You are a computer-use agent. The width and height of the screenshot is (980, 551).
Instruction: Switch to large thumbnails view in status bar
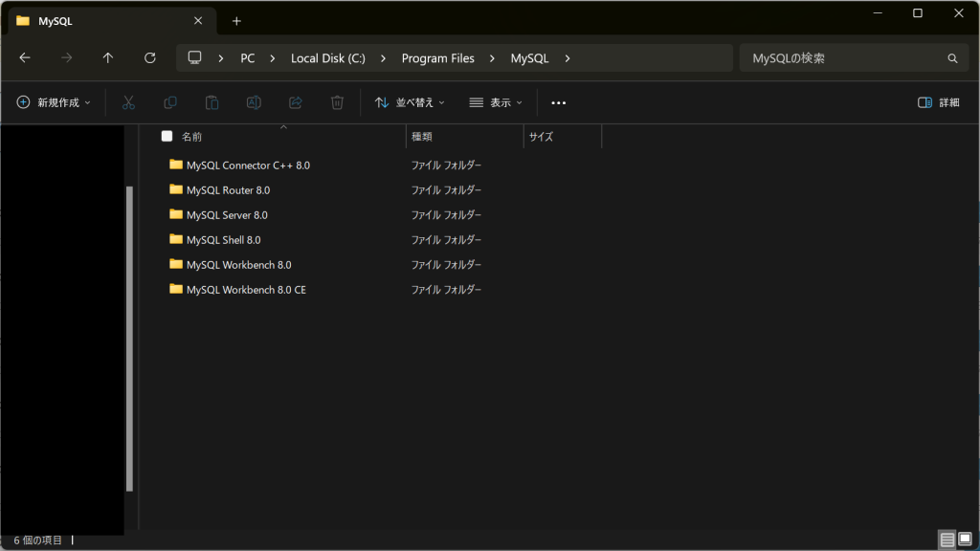[965, 540]
